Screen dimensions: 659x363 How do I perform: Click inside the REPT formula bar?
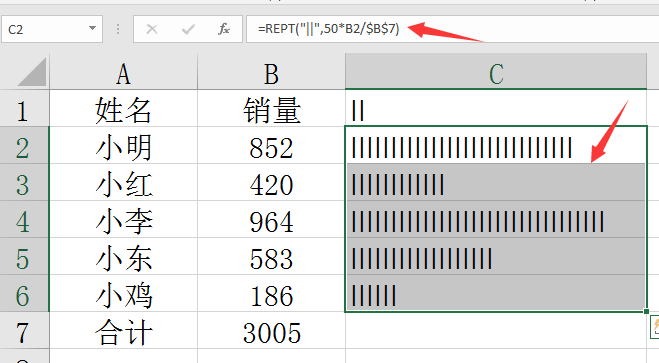coord(452,29)
